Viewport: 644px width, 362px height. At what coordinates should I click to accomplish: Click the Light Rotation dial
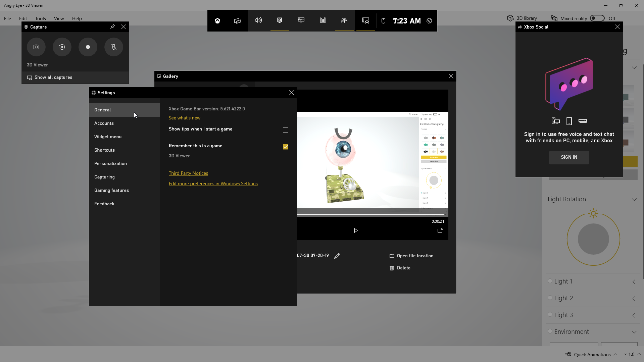[593, 239]
